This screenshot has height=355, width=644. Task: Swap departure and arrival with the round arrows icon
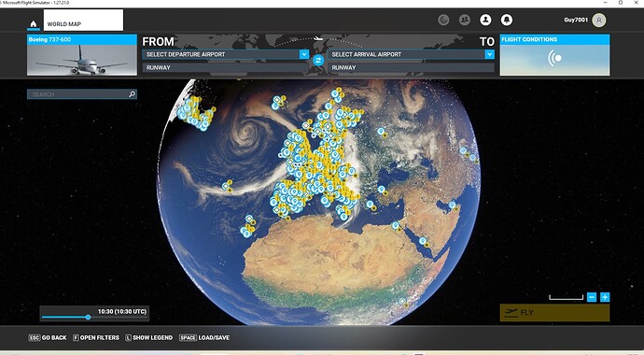tap(318, 61)
